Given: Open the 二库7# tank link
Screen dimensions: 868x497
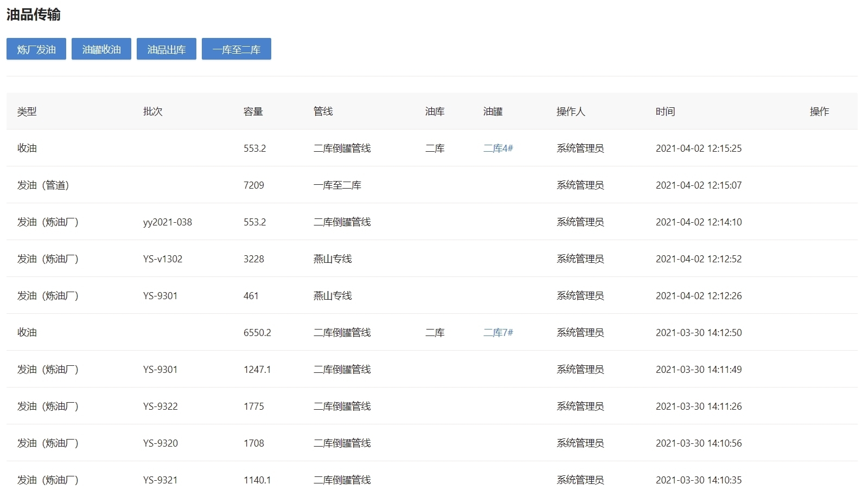Looking at the screenshot, I should click(x=498, y=333).
